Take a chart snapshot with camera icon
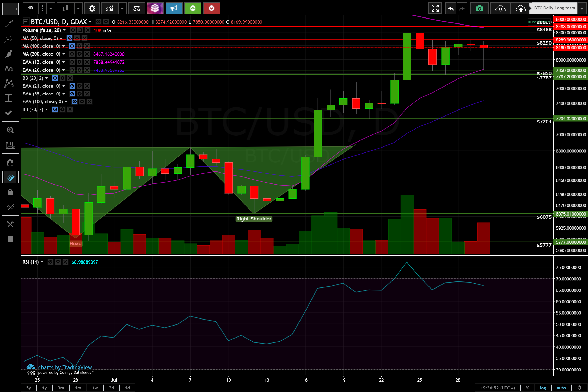Viewport: 588px width, 392px height. 479,9
